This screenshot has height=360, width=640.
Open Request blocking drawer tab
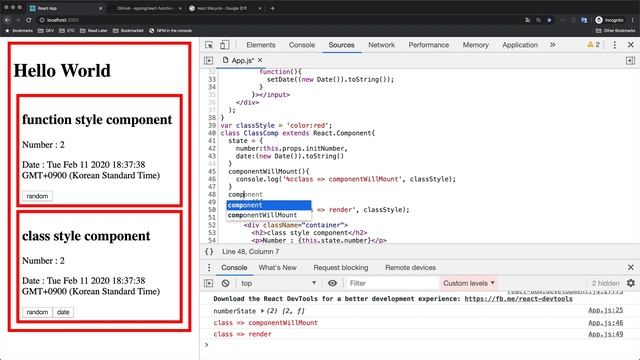point(341,268)
